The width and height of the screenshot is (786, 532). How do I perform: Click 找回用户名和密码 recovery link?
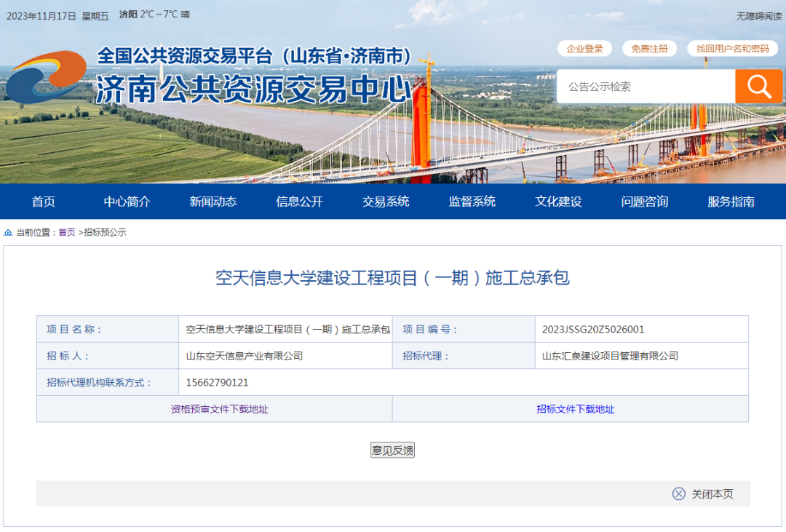click(x=732, y=49)
